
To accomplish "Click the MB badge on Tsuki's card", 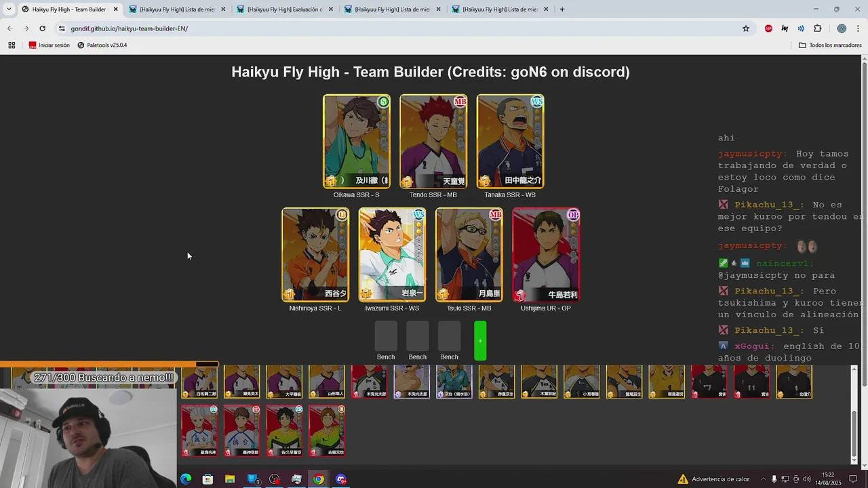I will coord(496,215).
